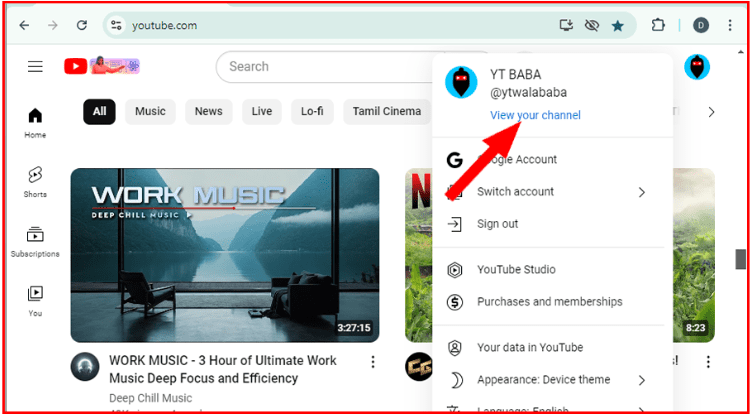This screenshot has width=752, height=415.
Task: Select the Music filter chip
Action: tap(150, 111)
